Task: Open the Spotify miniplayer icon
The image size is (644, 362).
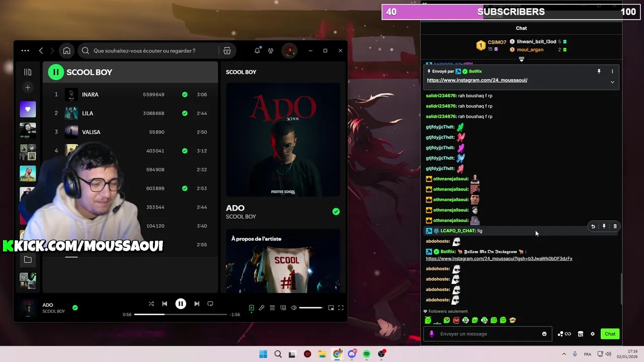Action: click(331, 308)
